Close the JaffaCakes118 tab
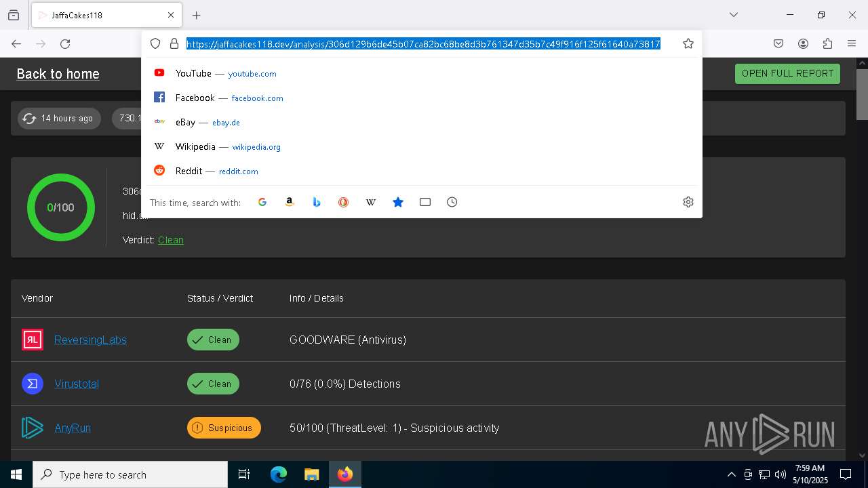 tap(171, 15)
